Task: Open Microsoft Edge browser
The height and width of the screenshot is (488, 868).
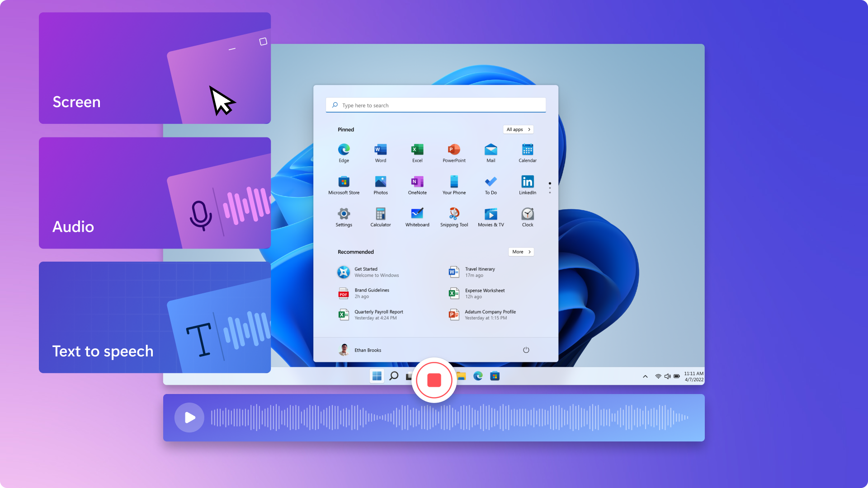Action: tap(344, 150)
